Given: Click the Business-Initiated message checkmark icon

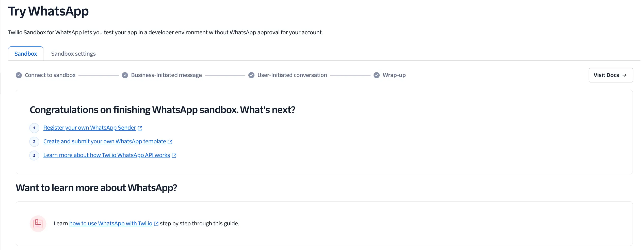Looking at the screenshot, I should pos(125,75).
